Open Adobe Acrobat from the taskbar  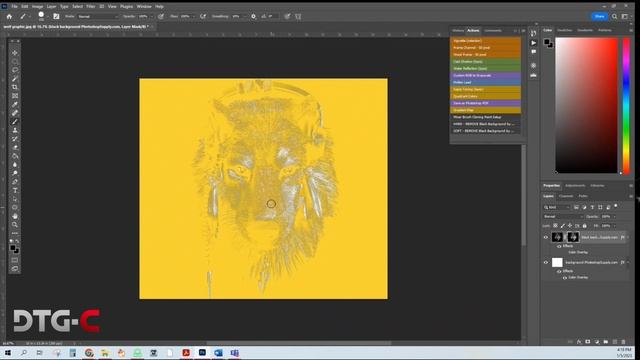[x=186, y=353]
